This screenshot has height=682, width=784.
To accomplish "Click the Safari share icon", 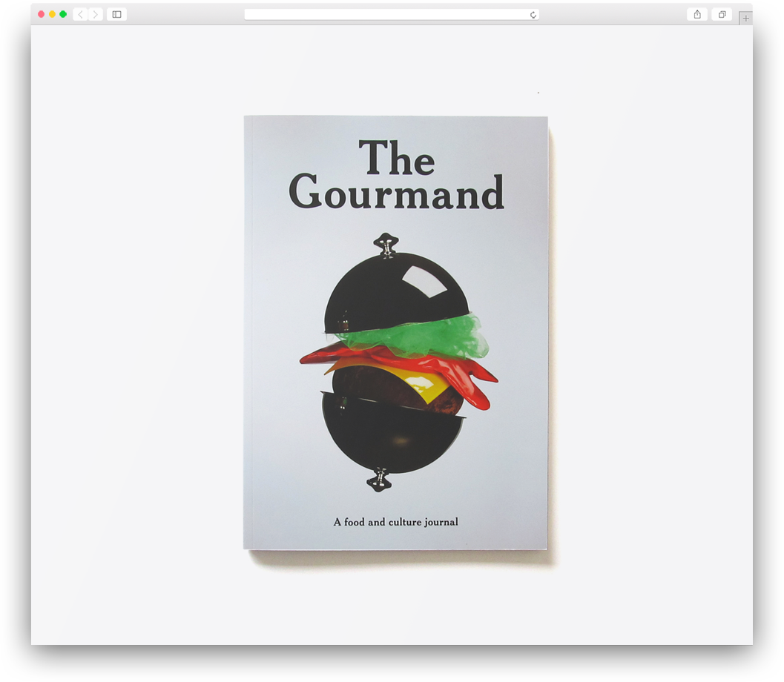I will click(x=696, y=13).
